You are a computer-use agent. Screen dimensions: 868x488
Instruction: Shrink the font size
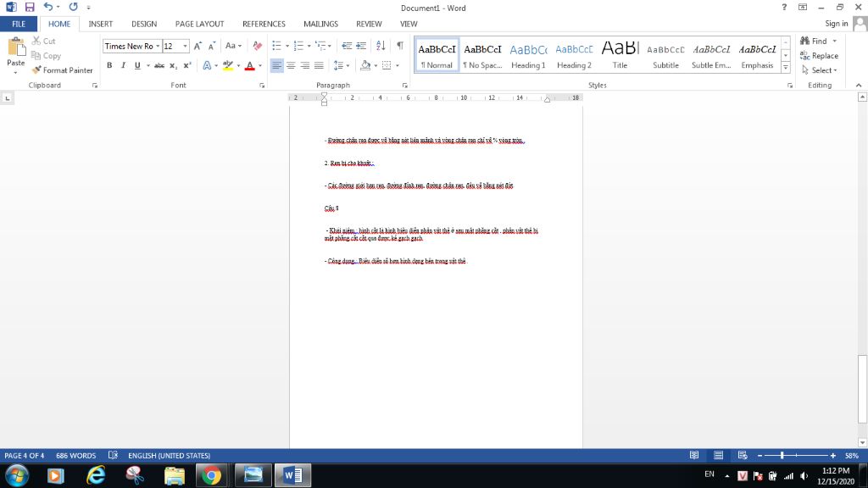(211, 46)
